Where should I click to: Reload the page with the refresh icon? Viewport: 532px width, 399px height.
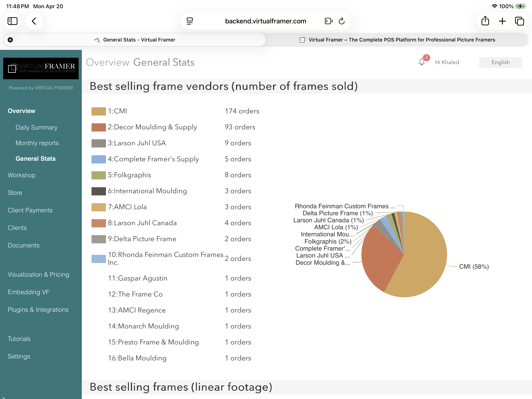tap(342, 21)
